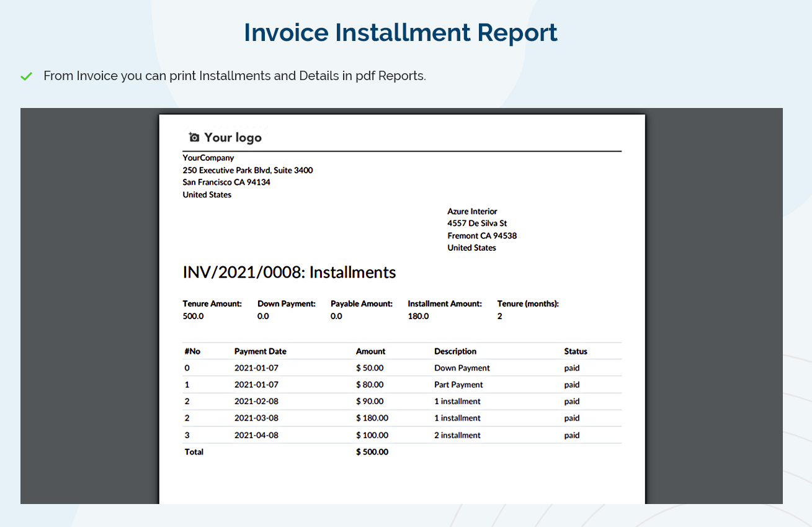Viewport: 812px width, 527px height.
Task: Click paid status in 2021-04-08 row
Action: click(572, 435)
